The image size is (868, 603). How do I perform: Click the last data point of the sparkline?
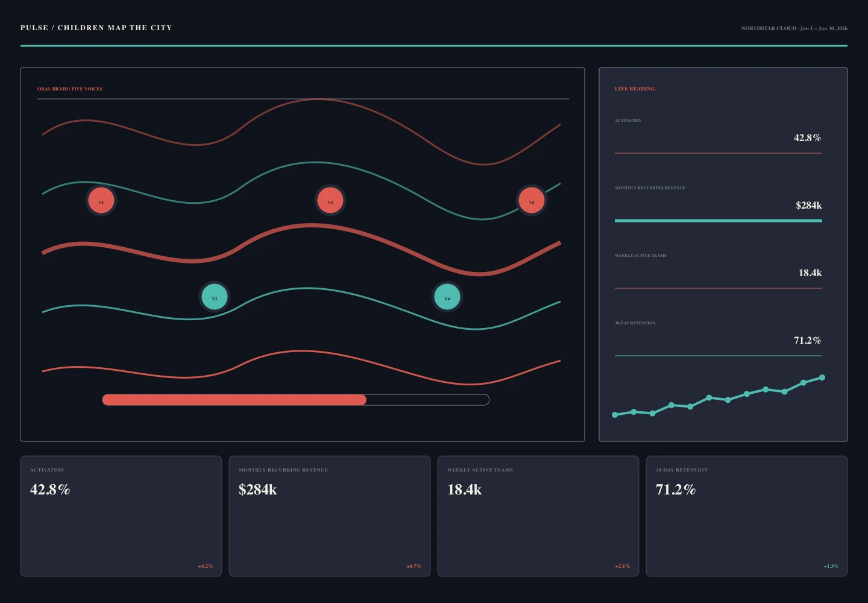coord(822,377)
